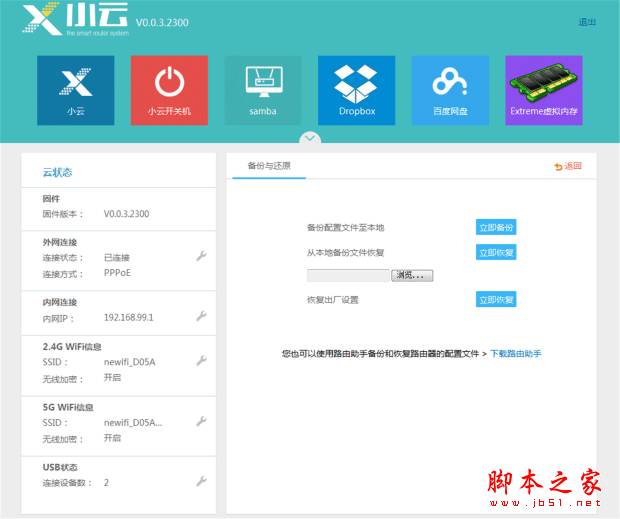Open the 下载路由助手 link
The image size is (620, 519).
tap(516, 354)
